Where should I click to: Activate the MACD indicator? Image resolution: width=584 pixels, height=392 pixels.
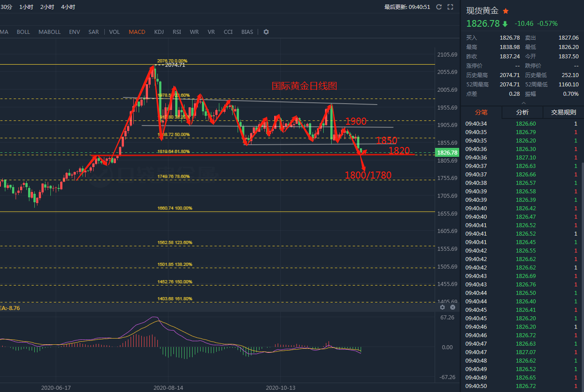137,32
